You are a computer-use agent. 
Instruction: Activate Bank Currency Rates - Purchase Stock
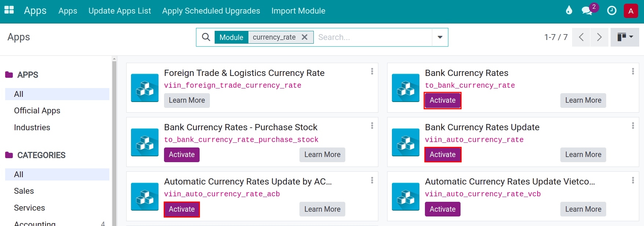[x=182, y=154]
